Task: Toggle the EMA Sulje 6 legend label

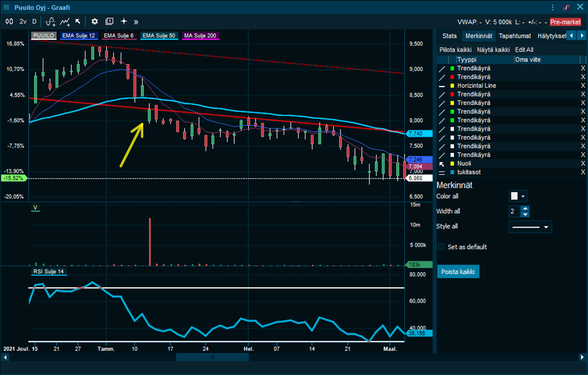Action: tap(118, 36)
